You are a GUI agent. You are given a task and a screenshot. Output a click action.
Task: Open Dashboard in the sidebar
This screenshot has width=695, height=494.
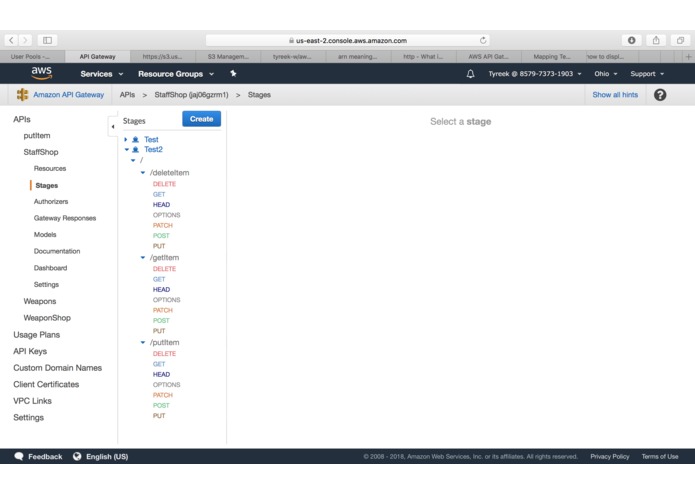50,268
